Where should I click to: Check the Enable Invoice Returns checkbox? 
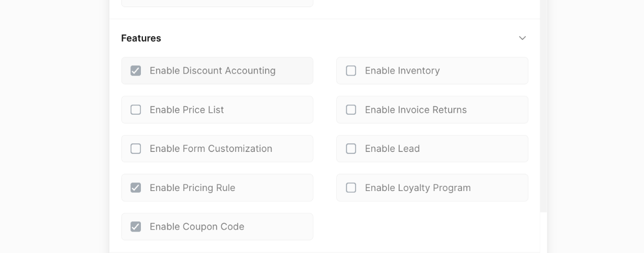tap(351, 110)
